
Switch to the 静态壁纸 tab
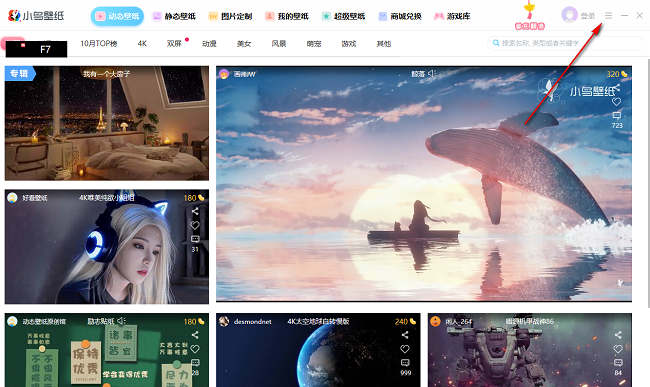[x=174, y=16]
